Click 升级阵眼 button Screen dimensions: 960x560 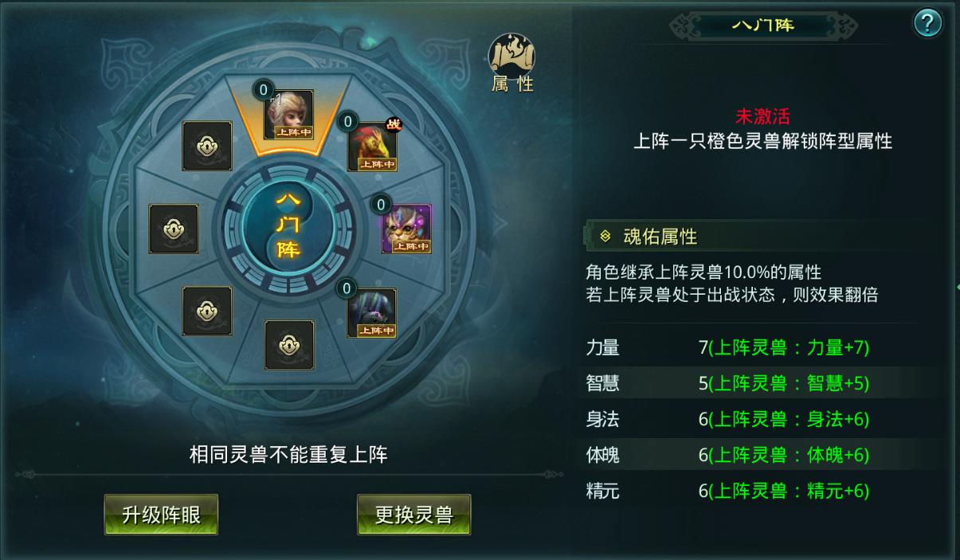click(161, 515)
